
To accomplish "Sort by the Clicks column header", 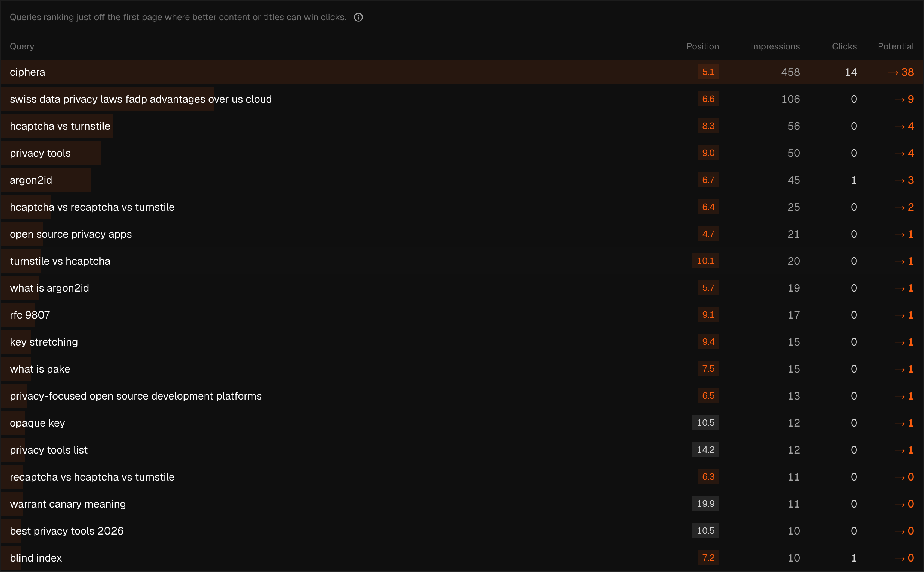I will point(844,46).
